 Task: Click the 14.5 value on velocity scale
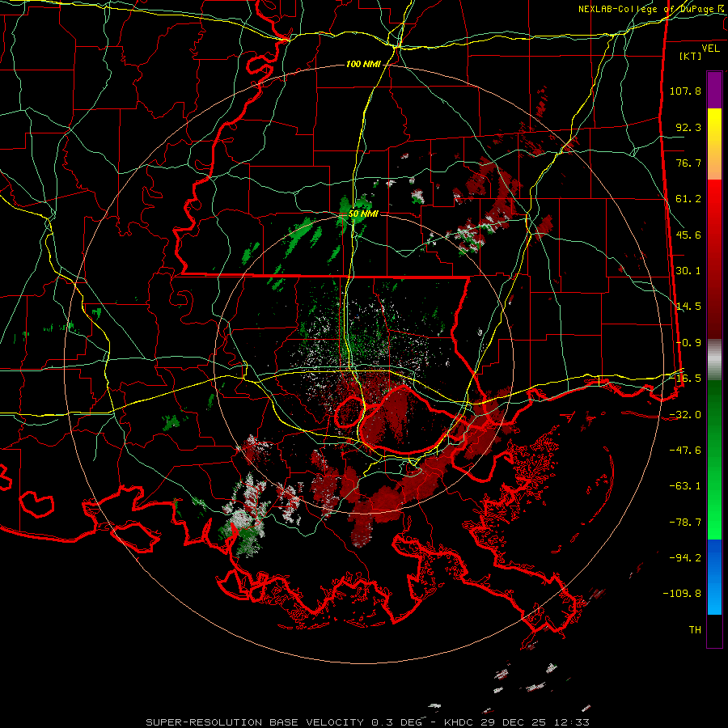coord(688,307)
